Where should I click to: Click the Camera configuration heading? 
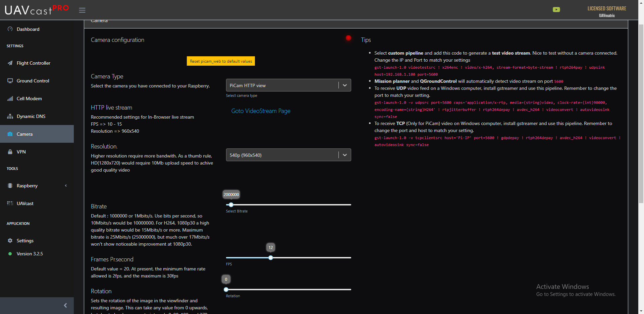tap(117, 40)
